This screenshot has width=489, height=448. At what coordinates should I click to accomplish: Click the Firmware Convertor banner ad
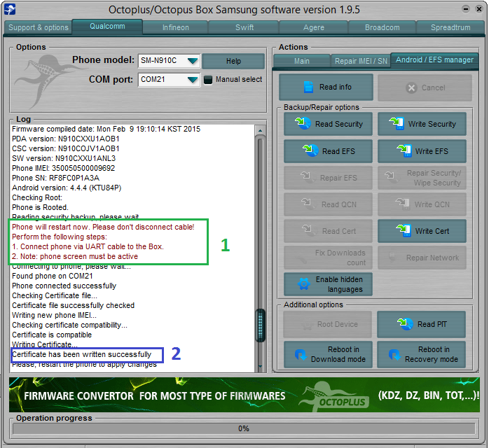(x=245, y=395)
